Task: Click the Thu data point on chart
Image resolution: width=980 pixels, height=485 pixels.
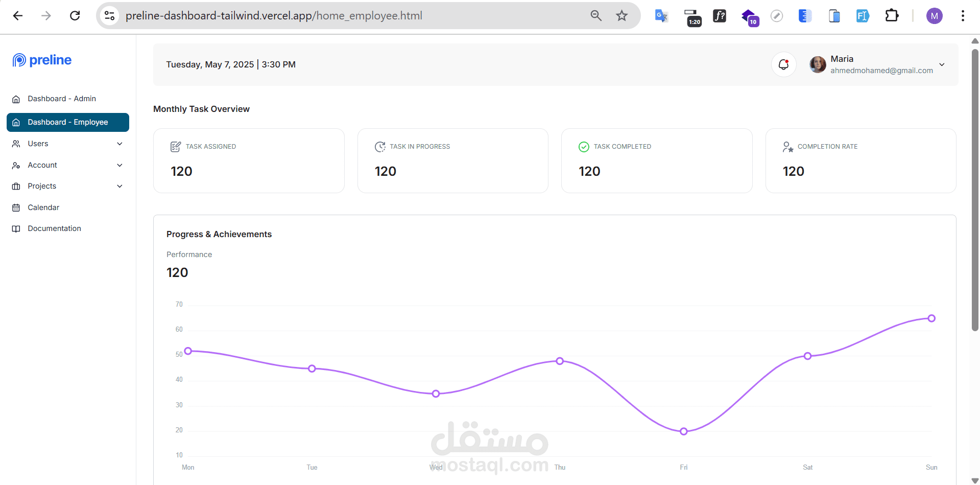Action: coord(560,361)
